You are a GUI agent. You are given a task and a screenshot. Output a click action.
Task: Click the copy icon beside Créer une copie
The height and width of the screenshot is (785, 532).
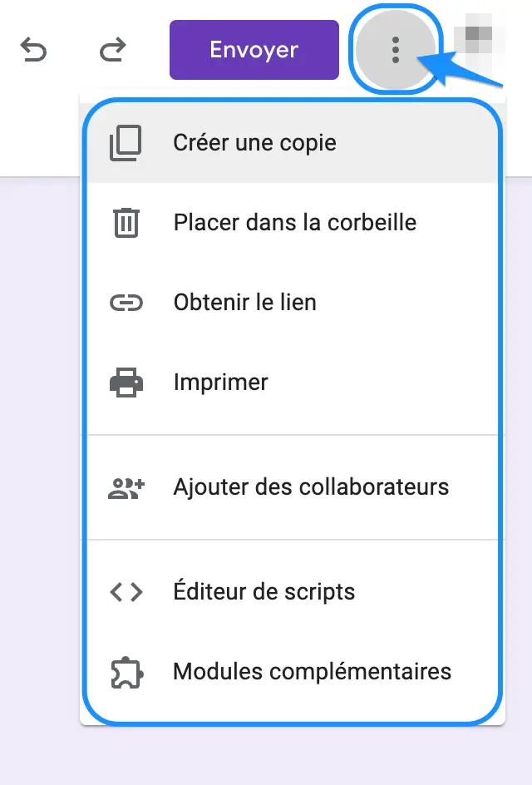coord(126,143)
